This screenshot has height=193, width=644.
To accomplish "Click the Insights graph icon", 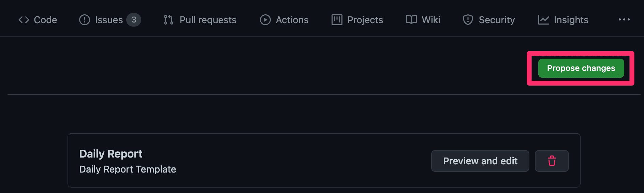I will click(543, 20).
